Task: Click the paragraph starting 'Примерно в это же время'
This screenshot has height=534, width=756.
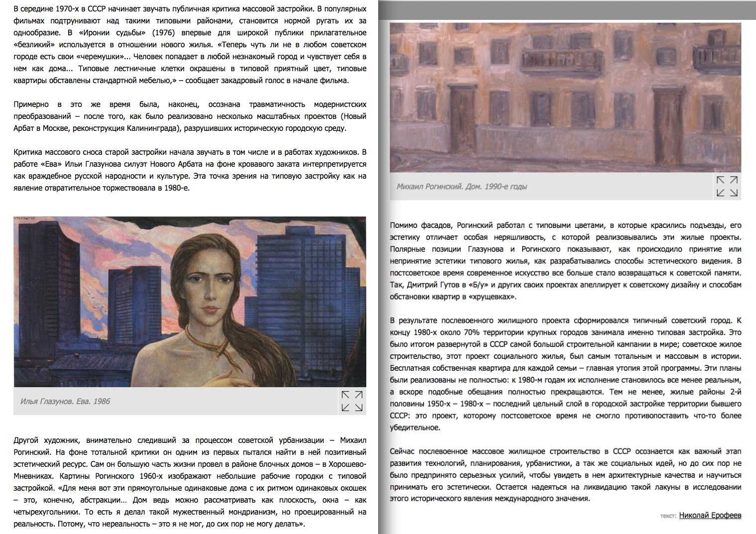Action: click(x=190, y=116)
